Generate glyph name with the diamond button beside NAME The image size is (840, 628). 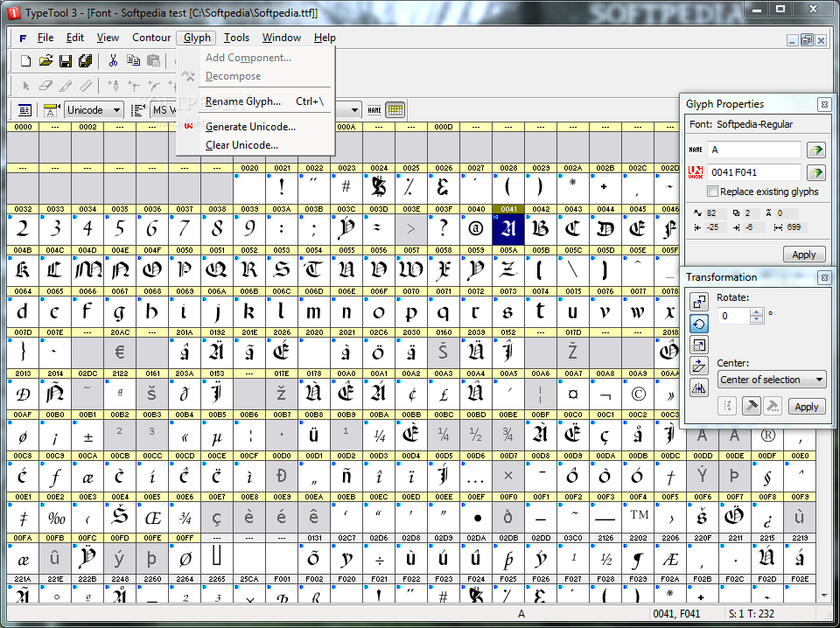click(816, 150)
